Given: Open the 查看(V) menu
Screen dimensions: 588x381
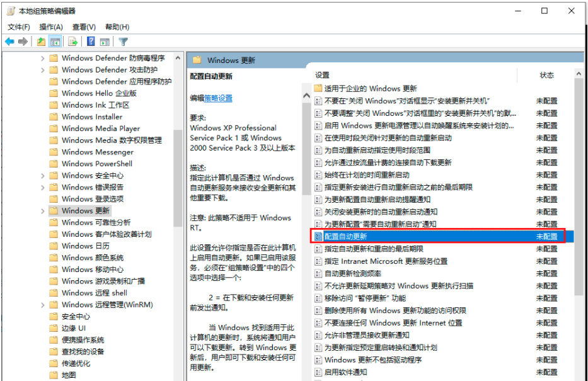Looking at the screenshot, I should (x=84, y=27).
